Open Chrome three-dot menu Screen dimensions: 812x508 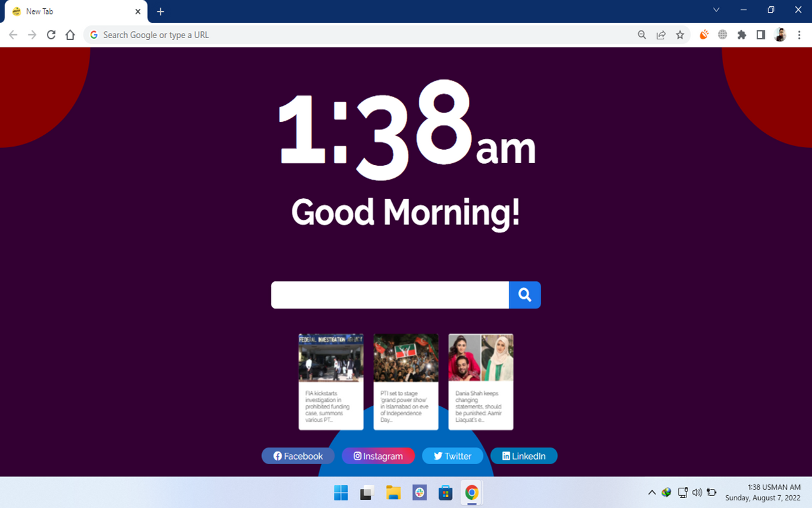(799, 35)
